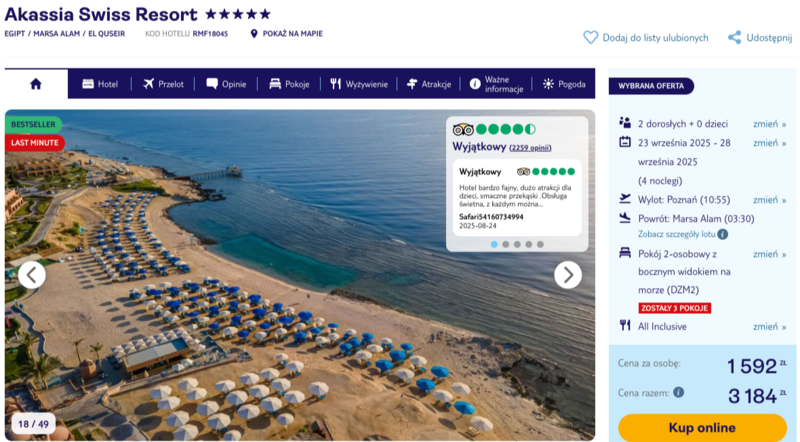Click info icon next to flight details
800x442 pixels.
tap(722, 234)
